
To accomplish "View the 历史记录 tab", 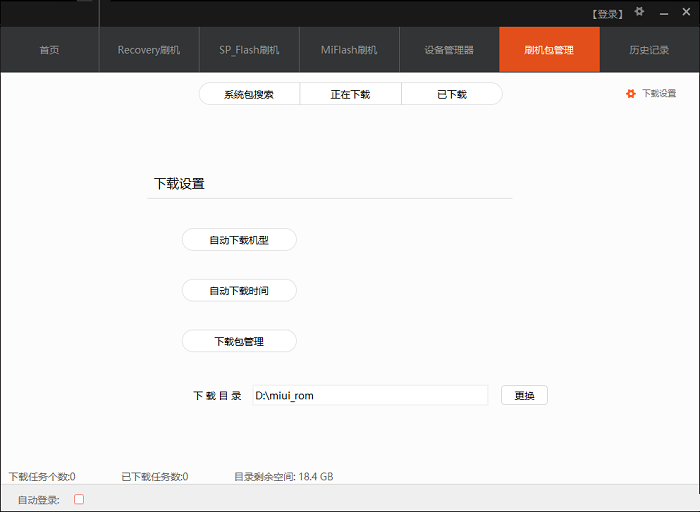I will point(649,50).
